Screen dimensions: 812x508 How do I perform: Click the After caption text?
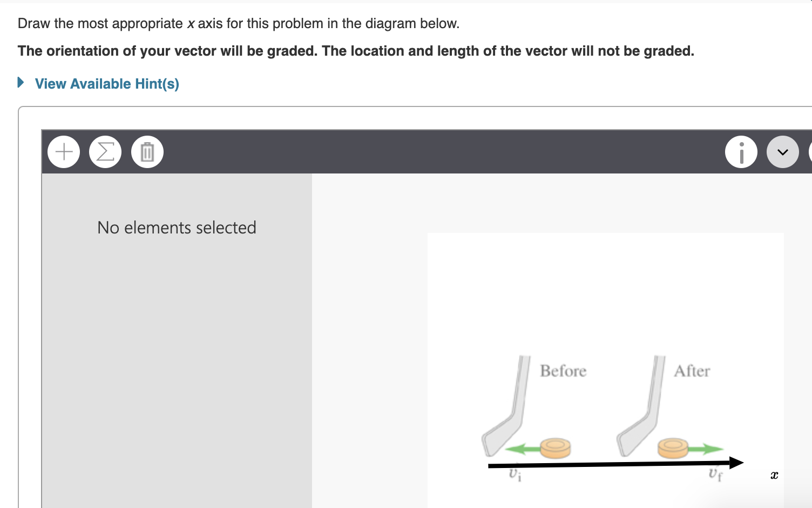pyautogui.click(x=693, y=371)
